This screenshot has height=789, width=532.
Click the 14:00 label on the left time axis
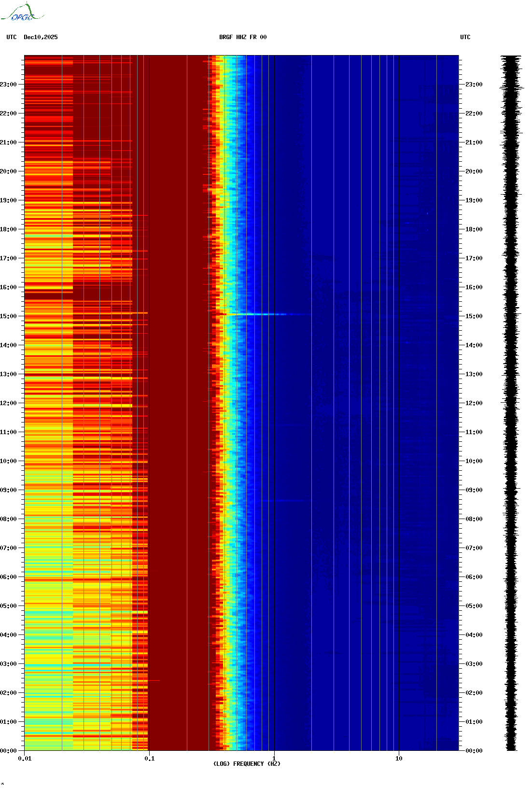pyautogui.click(x=8, y=345)
